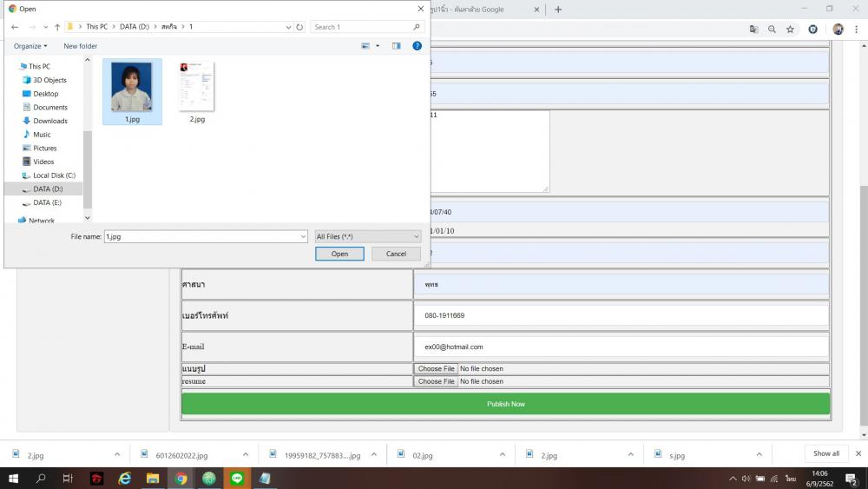The image size is (868, 489).
Task: Click the green Publish Now button
Action: coord(505,404)
